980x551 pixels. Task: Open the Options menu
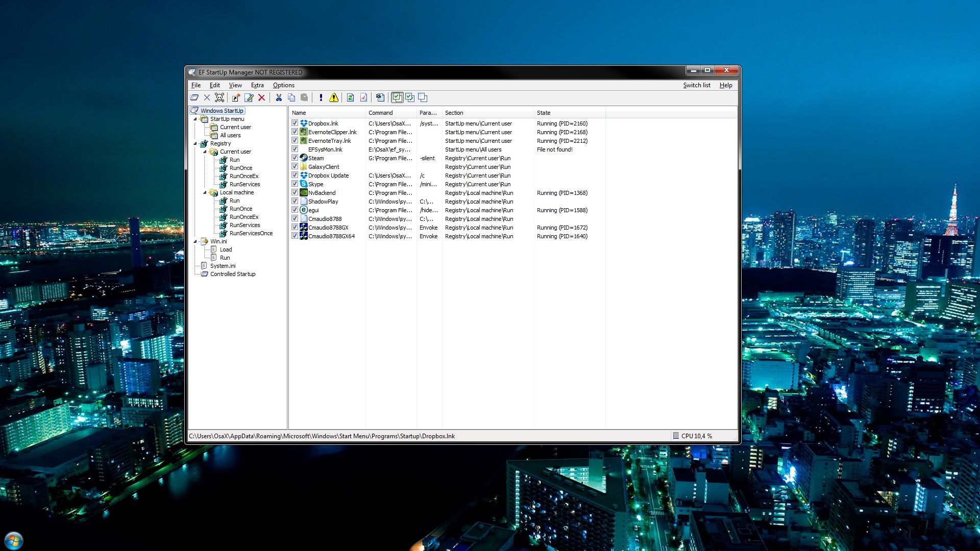click(283, 85)
